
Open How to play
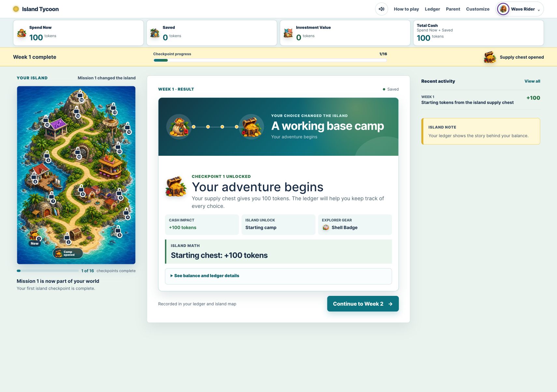pyautogui.click(x=406, y=9)
